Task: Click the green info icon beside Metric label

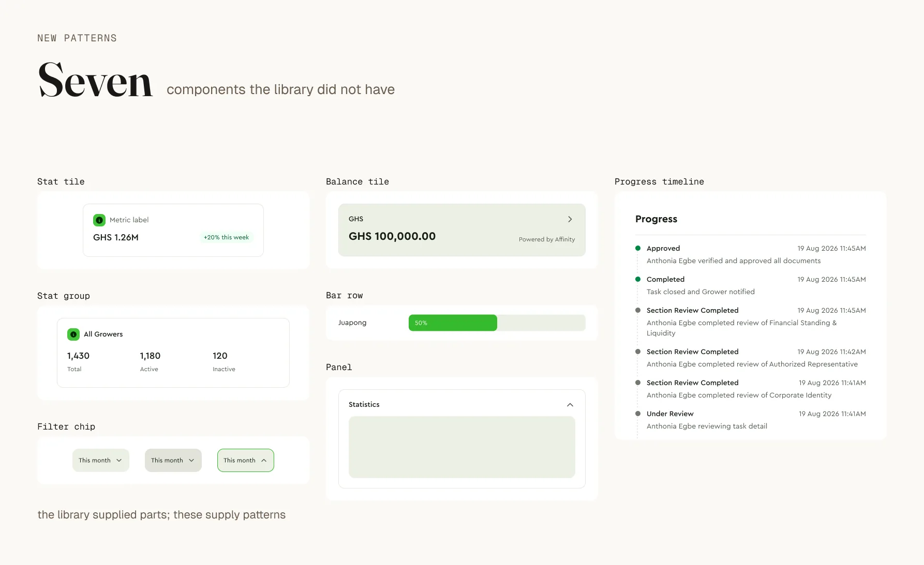Action: (x=99, y=220)
